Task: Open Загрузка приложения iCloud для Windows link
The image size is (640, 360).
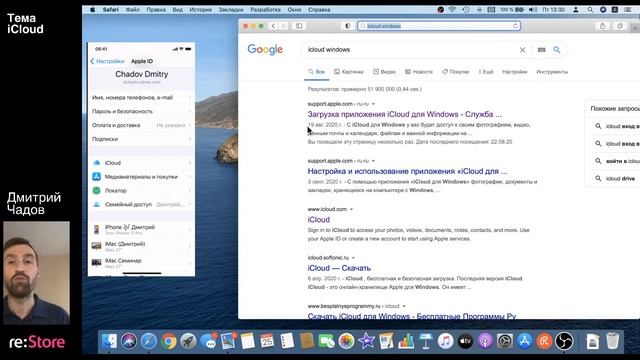Action: pyautogui.click(x=404, y=114)
